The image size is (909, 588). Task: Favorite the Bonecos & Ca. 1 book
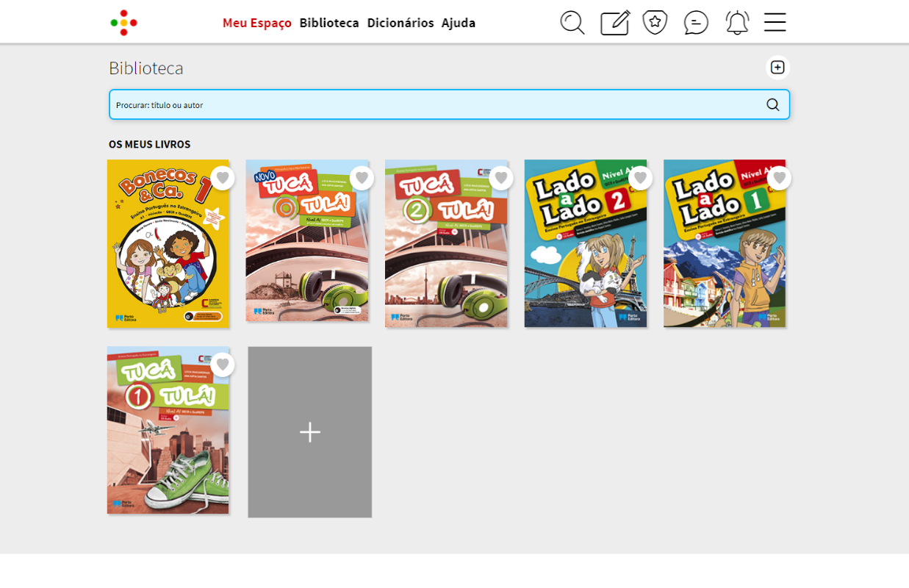(x=223, y=178)
